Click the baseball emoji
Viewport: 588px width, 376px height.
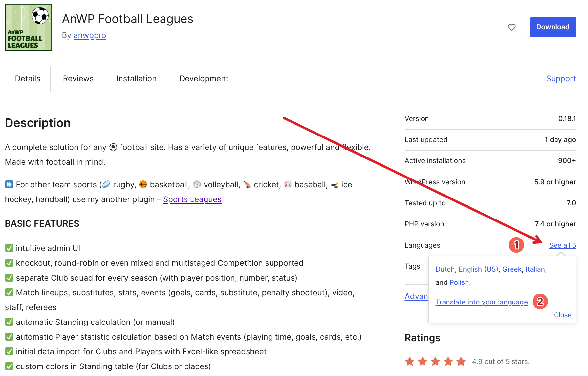click(288, 184)
